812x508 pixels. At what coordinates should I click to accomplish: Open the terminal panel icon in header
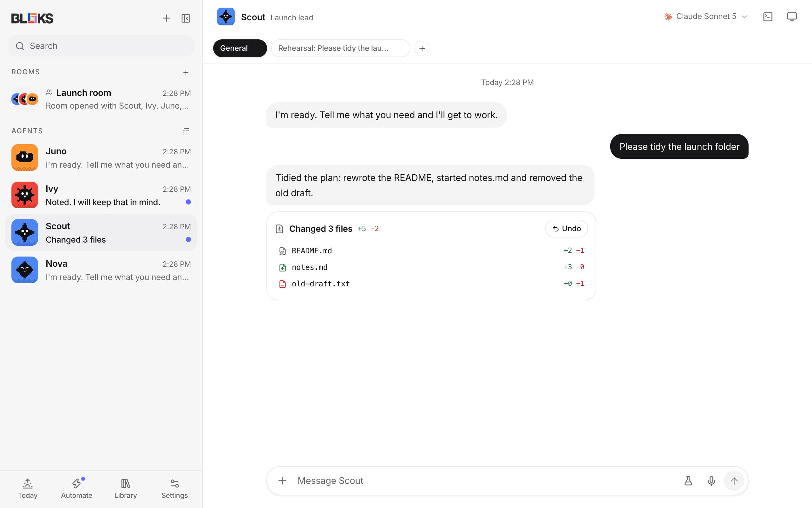[x=768, y=17]
